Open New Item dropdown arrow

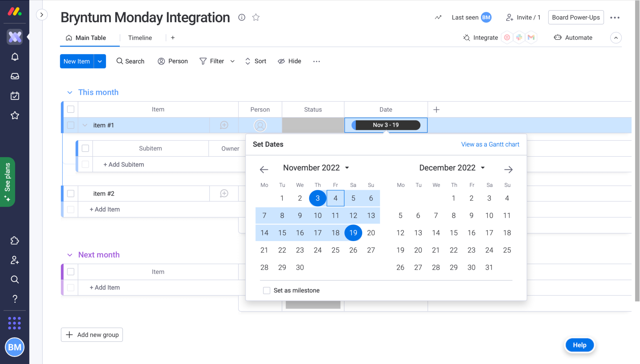[x=100, y=61]
